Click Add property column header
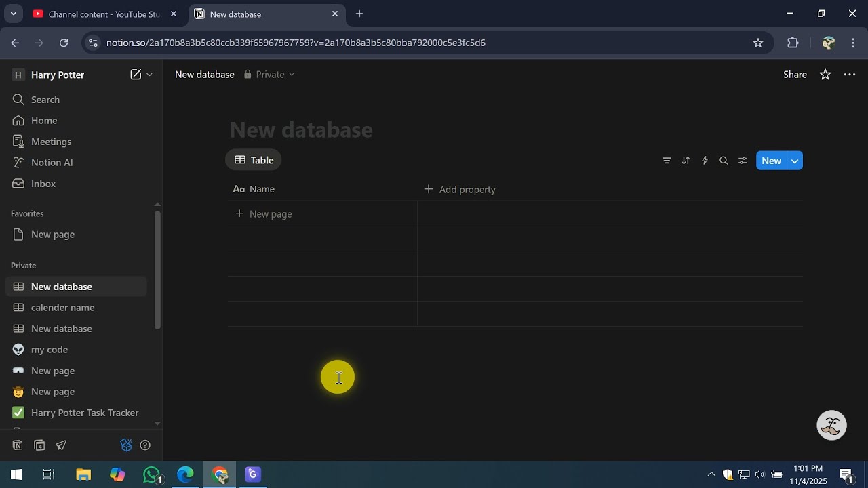The image size is (868, 488). (x=460, y=190)
